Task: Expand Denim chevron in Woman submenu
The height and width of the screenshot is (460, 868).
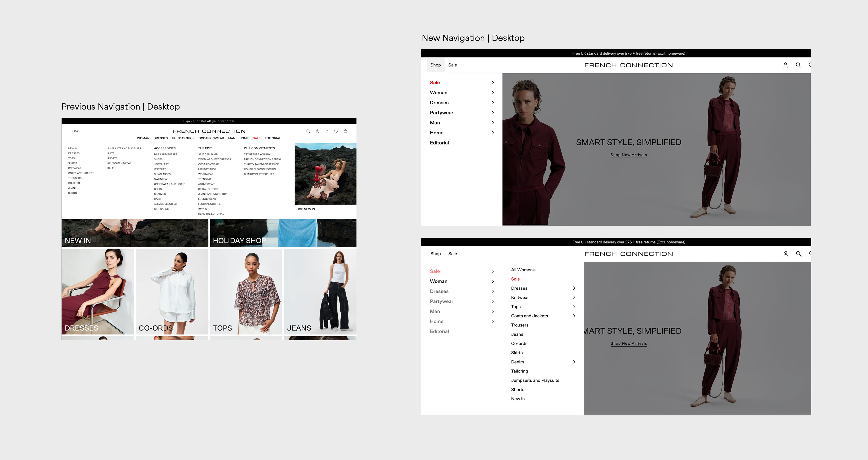Action: pyautogui.click(x=574, y=362)
